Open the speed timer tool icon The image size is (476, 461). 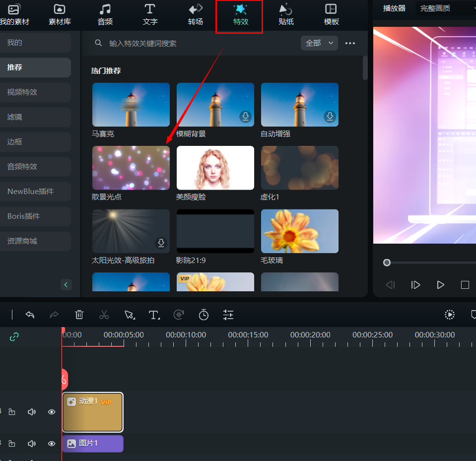[204, 315]
